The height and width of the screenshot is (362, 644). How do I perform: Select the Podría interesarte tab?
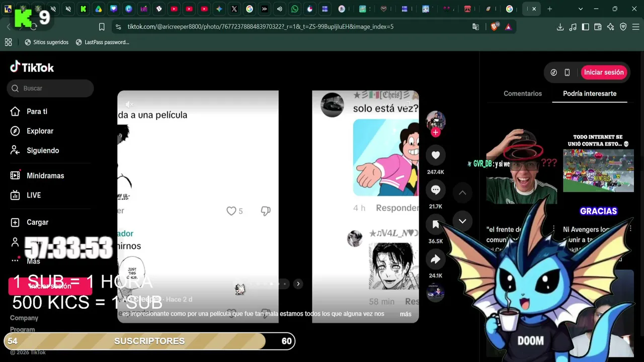point(590,94)
